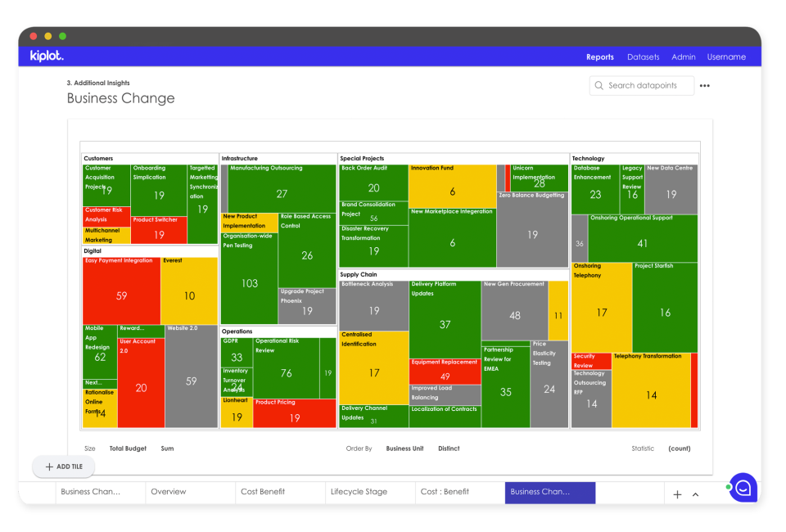Click the plus icon to add a new tab

coord(677,494)
